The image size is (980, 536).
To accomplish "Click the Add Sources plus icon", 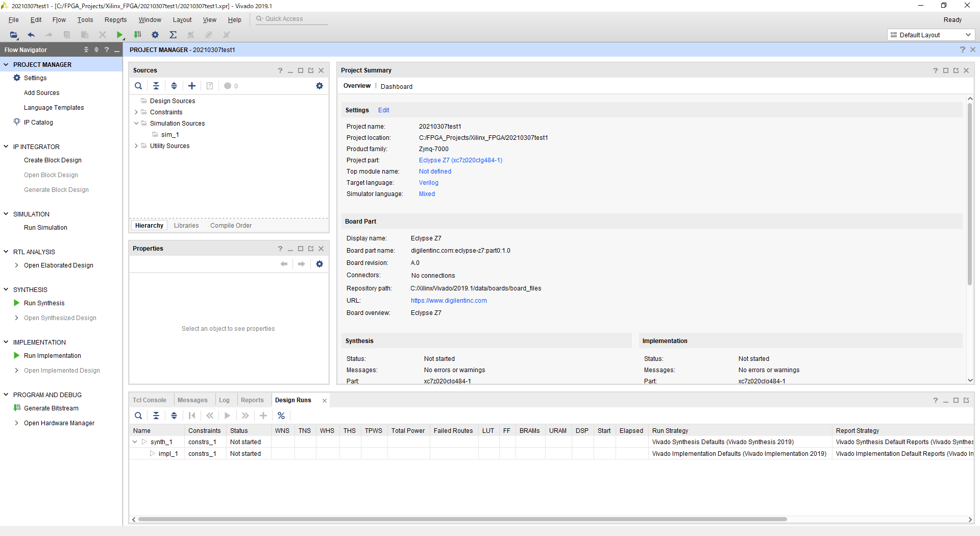I will tap(192, 86).
